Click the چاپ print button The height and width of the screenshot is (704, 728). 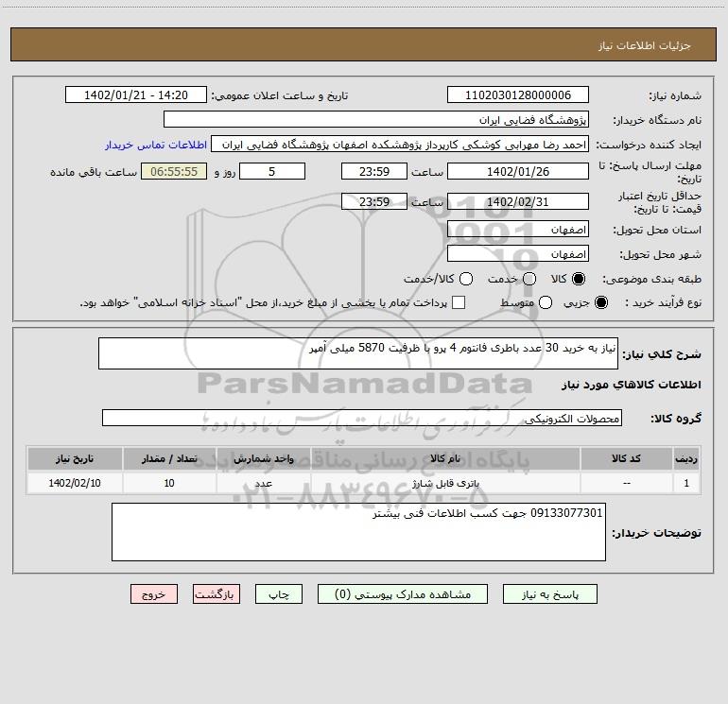[x=279, y=594]
